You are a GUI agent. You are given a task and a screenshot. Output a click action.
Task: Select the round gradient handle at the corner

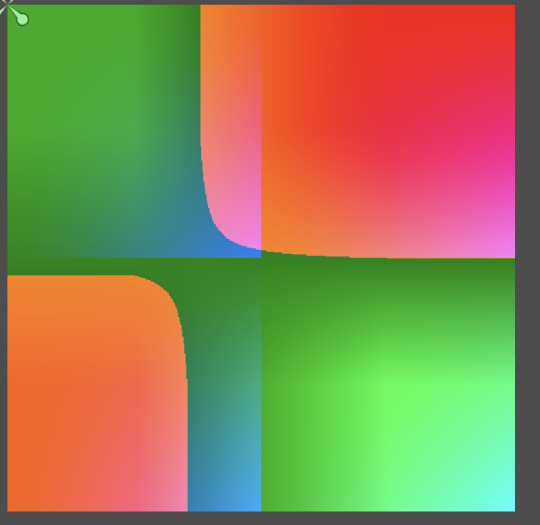click(22, 19)
